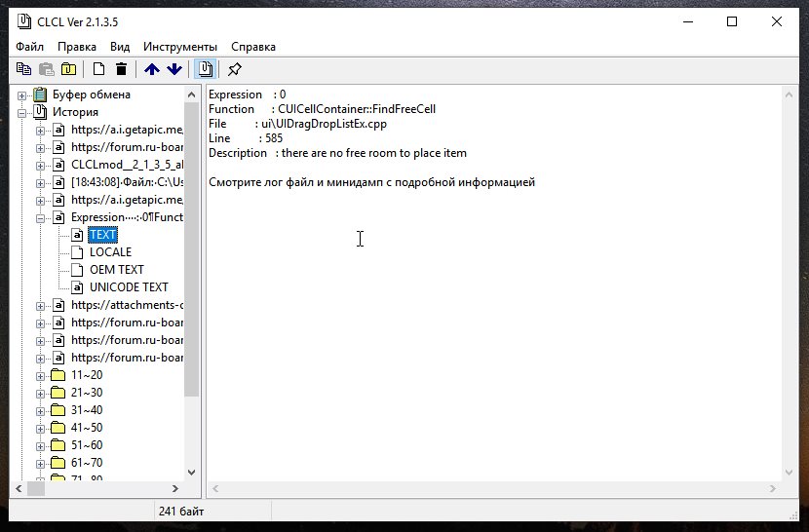
Task: Collapse the Expression history entry
Action: [x=41, y=217]
